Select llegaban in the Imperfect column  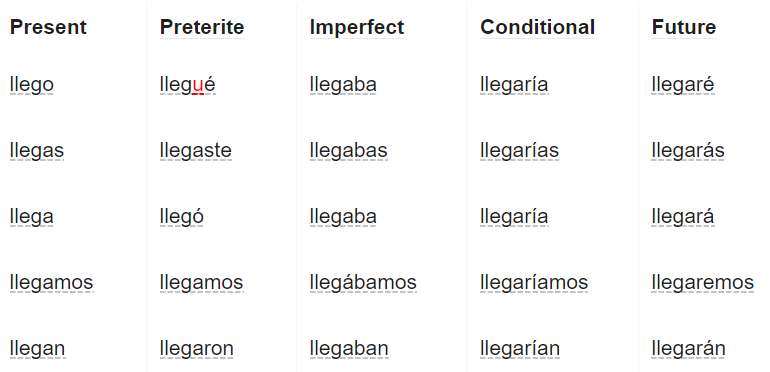tap(349, 349)
